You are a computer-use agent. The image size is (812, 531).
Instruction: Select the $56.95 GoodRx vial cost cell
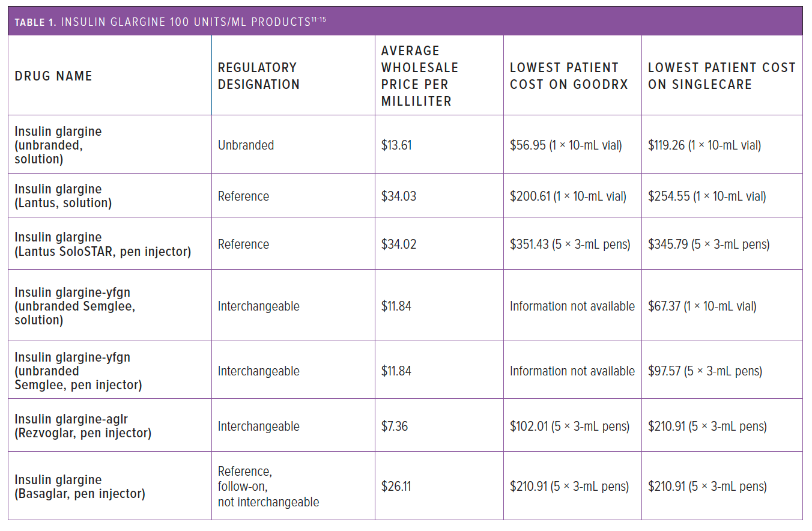tap(566, 145)
